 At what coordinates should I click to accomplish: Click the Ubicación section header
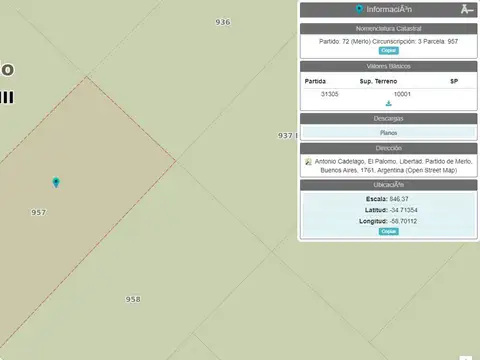pos(389,185)
